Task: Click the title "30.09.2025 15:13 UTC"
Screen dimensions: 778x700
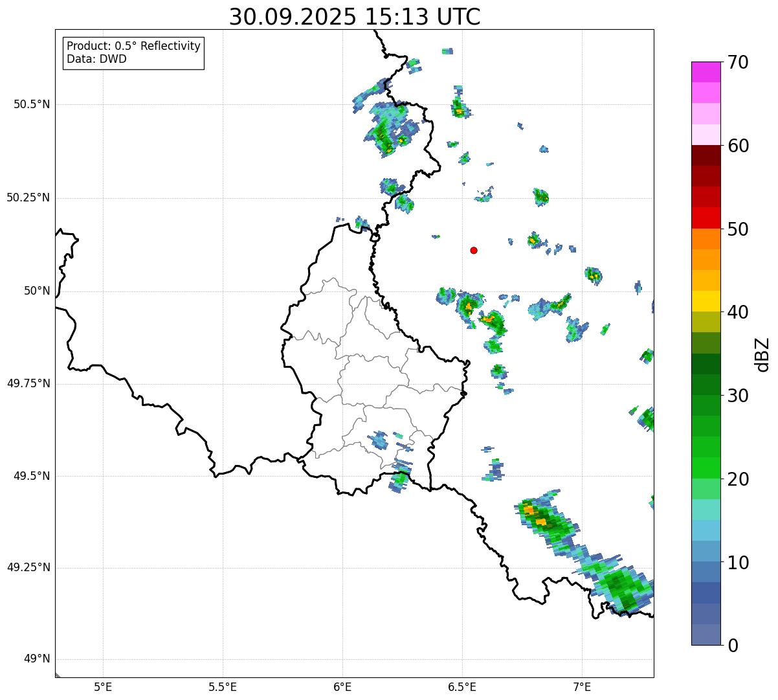Action: point(355,16)
